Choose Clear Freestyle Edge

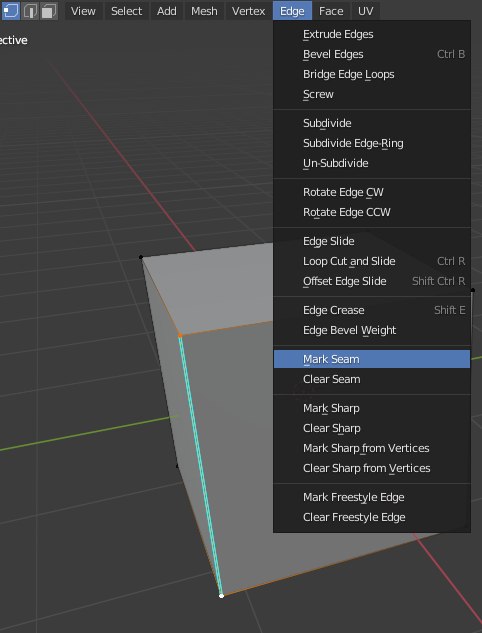(x=372, y=517)
